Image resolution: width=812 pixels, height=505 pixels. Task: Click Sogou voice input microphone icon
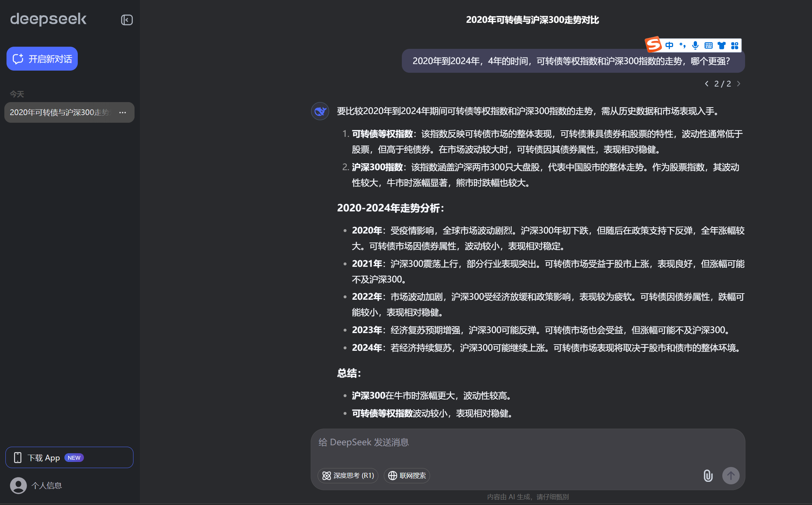(x=695, y=45)
